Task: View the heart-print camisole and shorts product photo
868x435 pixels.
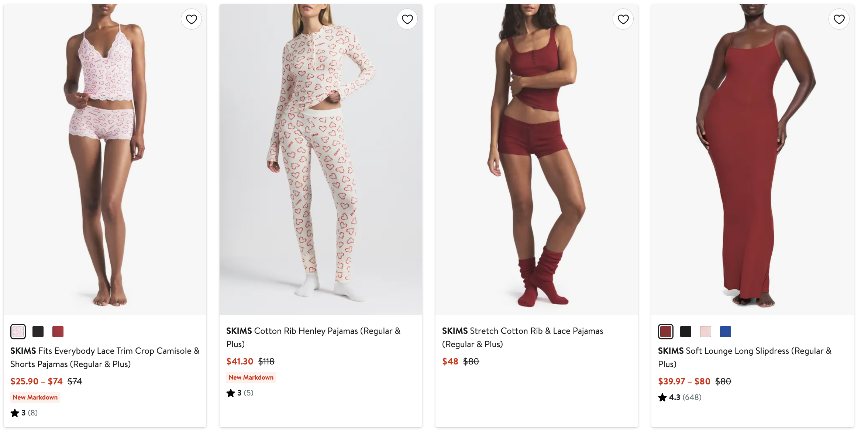Action: pyautogui.click(x=105, y=159)
